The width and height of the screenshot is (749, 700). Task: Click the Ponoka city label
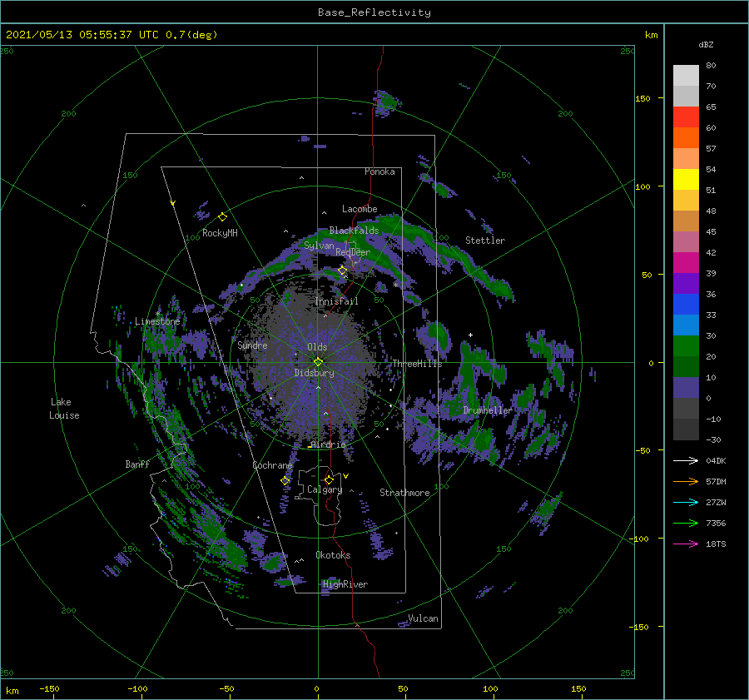pos(379,171)
